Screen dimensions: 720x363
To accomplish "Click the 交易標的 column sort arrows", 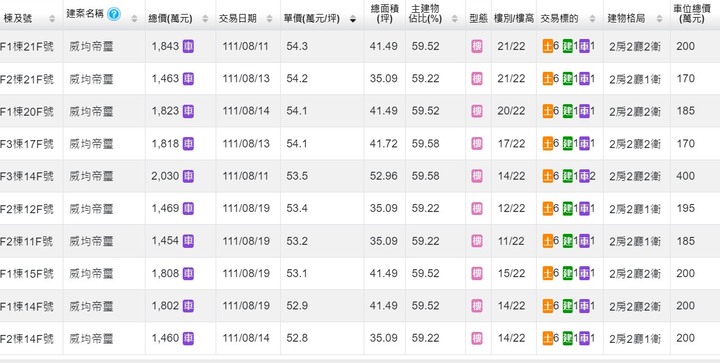I will pos(592,19).
